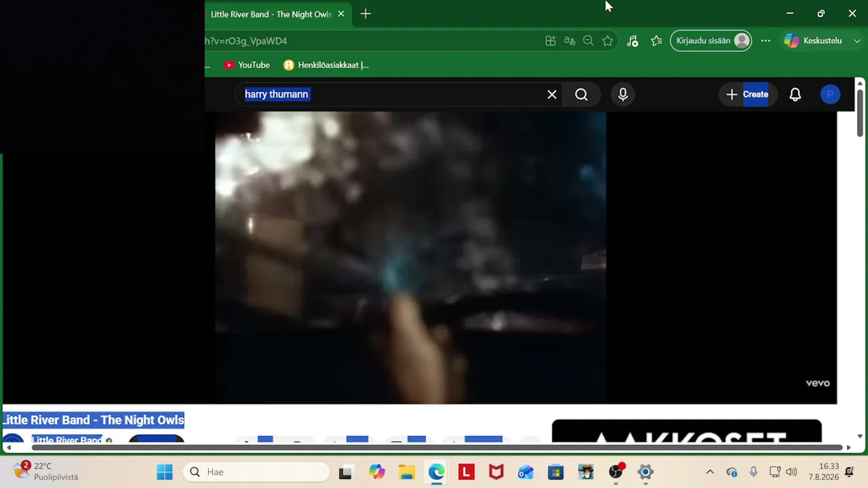868x488 pixels.
Task: Open a new browser tab
Action: [x=366, y=14]
